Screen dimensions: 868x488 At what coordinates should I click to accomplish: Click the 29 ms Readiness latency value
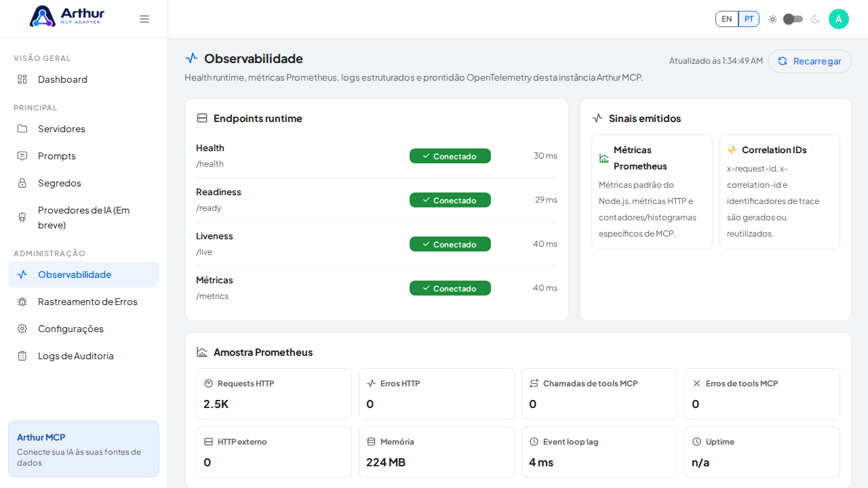coord(546,200)
